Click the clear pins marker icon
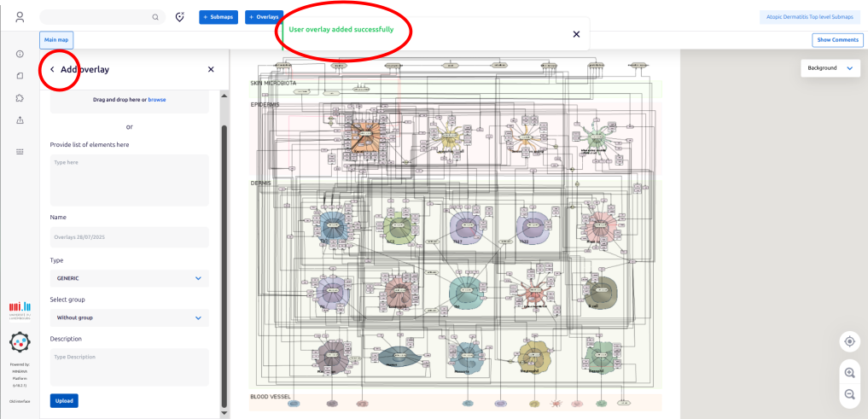Viewport: 868px width, 419px height. [180, 17]
